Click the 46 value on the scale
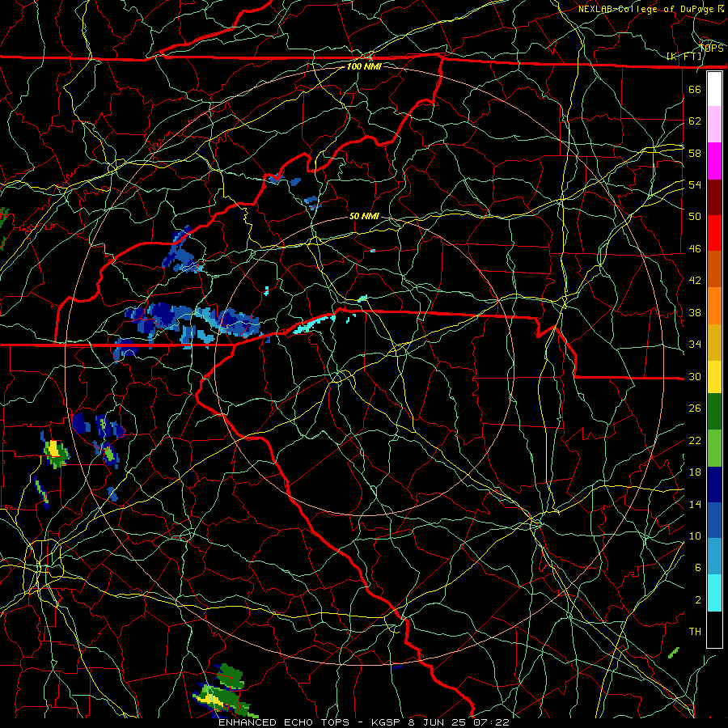 [x=695, y=249]
